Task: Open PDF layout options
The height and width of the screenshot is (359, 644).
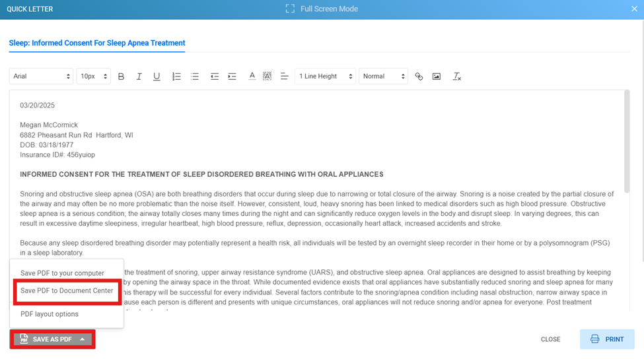Action: (50, 314)
